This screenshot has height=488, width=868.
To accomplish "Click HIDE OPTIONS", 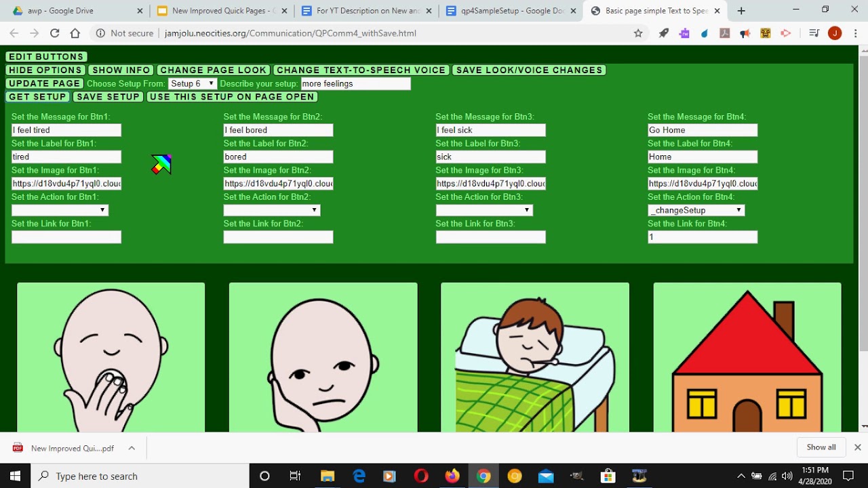I will (x=45, y=70).
